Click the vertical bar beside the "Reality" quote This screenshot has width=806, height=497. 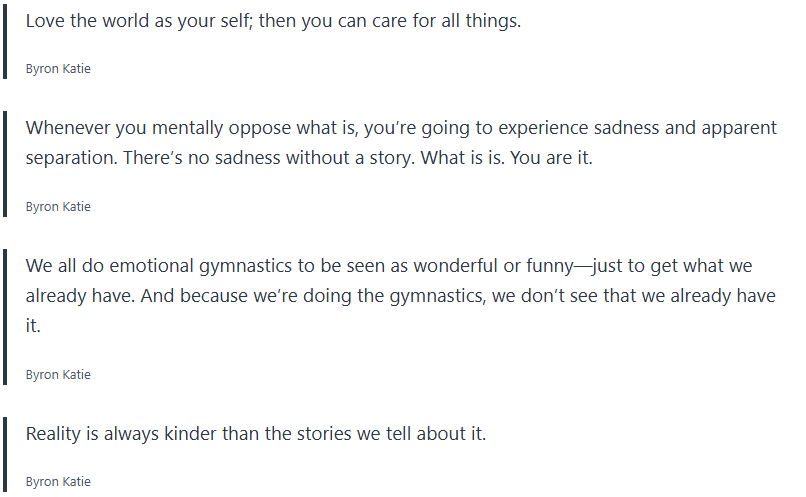[x=5, y=455]
